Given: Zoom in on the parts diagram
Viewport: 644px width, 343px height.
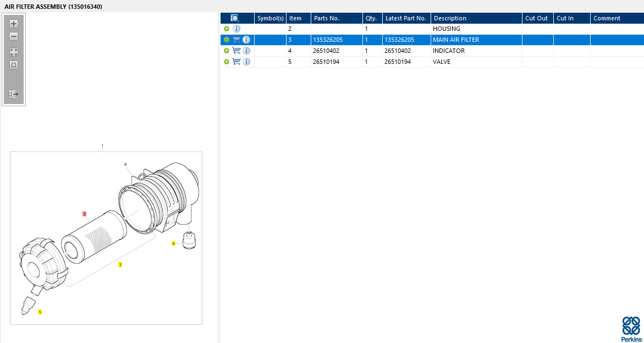Looking at the screenshot, I should (x=14, y=24).
